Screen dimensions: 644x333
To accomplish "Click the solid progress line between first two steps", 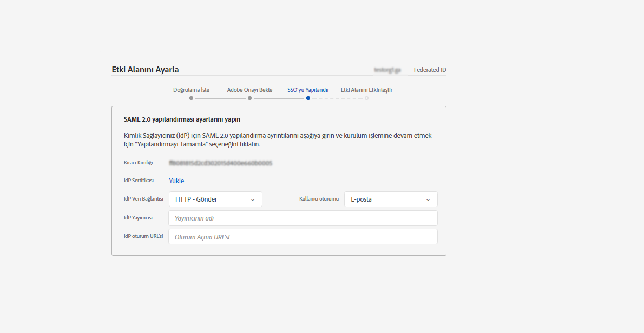I will [220, 98].
